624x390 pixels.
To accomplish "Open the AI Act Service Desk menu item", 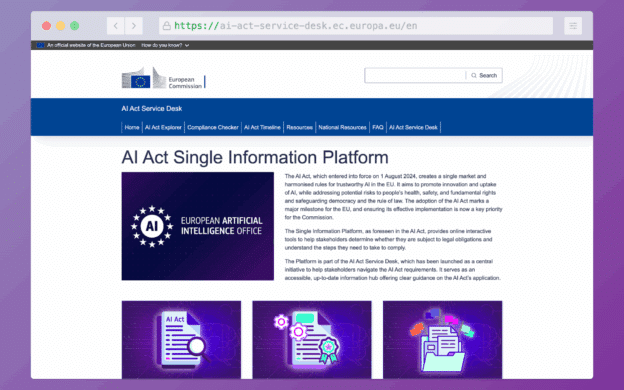I will point(413,127).
